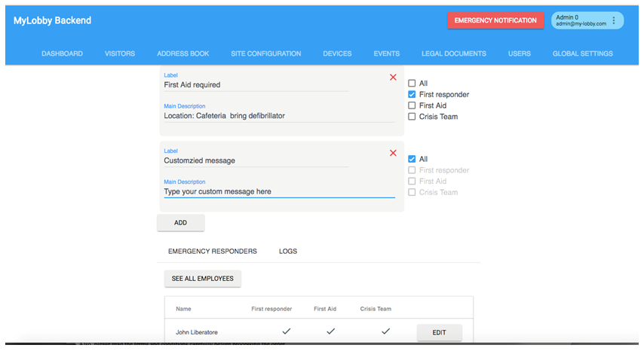Switch to the Logs tab

[288, 252]
